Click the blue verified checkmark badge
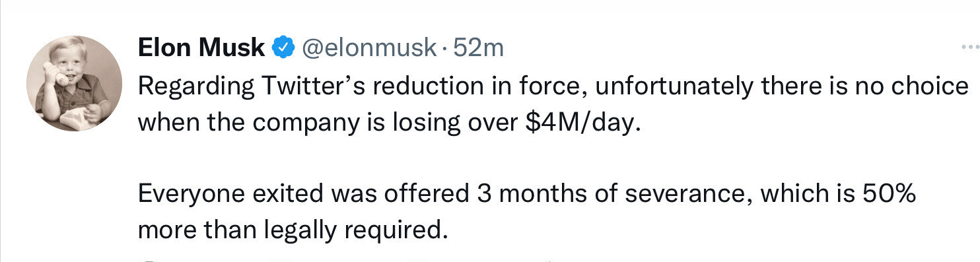The width and height of the screenshot is (980, 262). [x=283, y=48]
